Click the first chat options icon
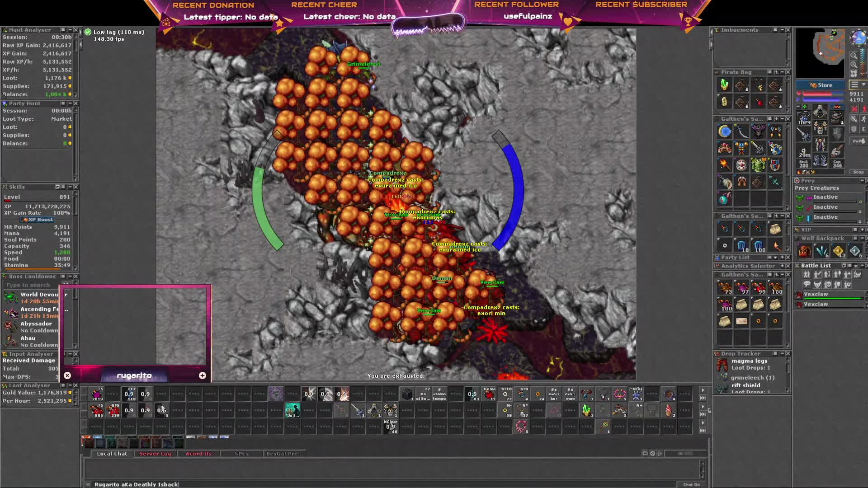 point(645,453)
